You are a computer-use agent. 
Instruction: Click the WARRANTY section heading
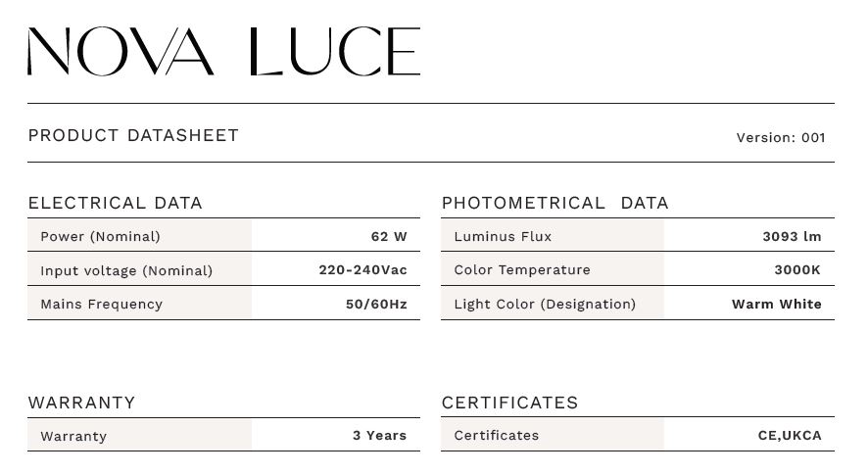point(81,403)
